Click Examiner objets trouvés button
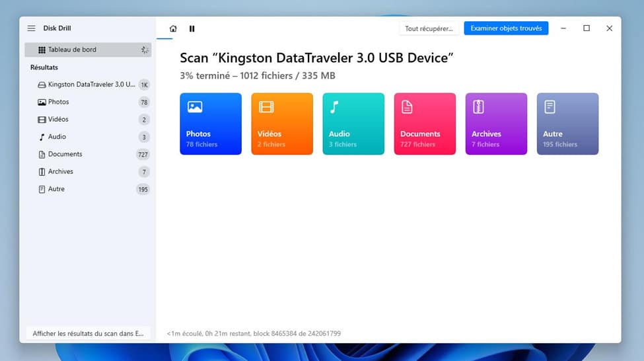 pos(506,28)
